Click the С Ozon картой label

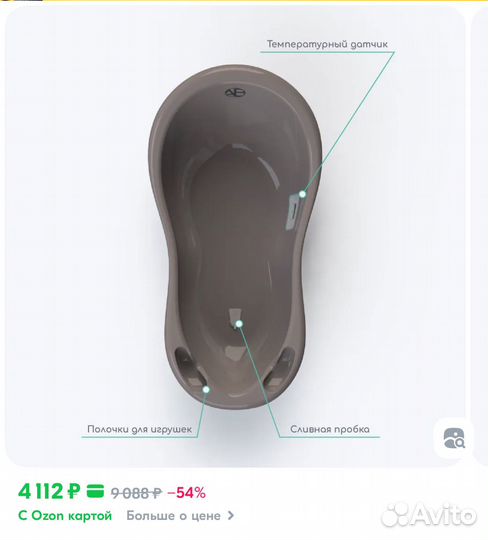(x=65, y=516)
